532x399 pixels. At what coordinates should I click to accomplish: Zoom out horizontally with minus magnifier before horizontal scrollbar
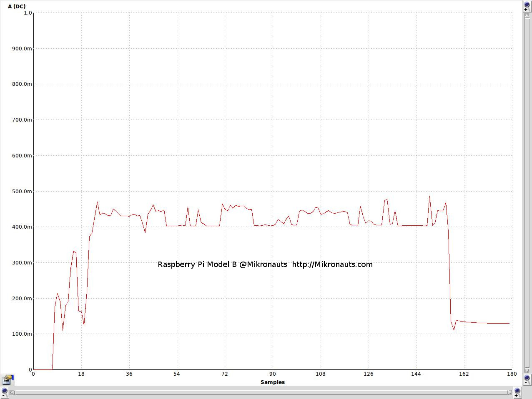point(4,392)
